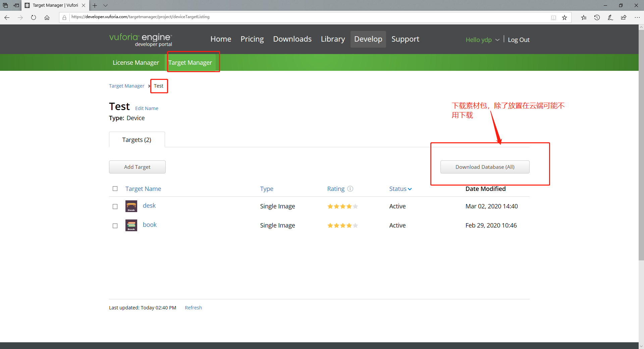644x349 pixels.
Task: Sort by Target Name column
Action: [143, 189]
